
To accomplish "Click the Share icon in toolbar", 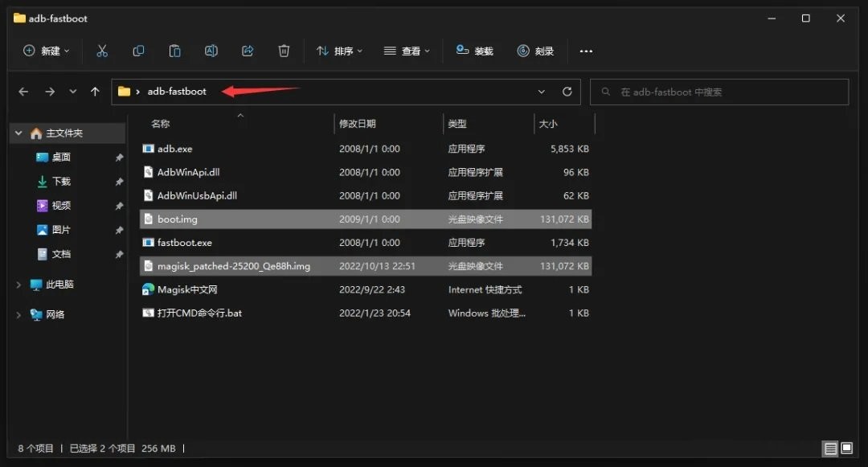I will pos(248,51).
